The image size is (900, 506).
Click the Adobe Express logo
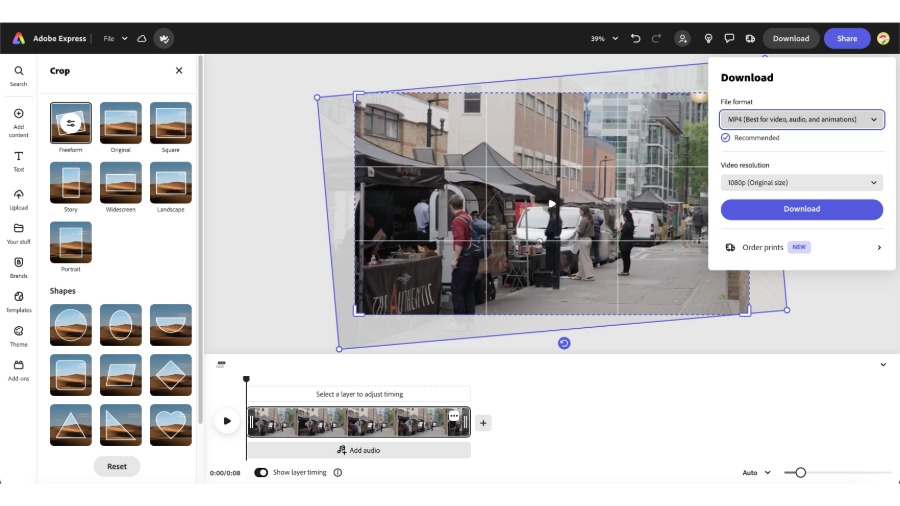(x=18, y=38)
